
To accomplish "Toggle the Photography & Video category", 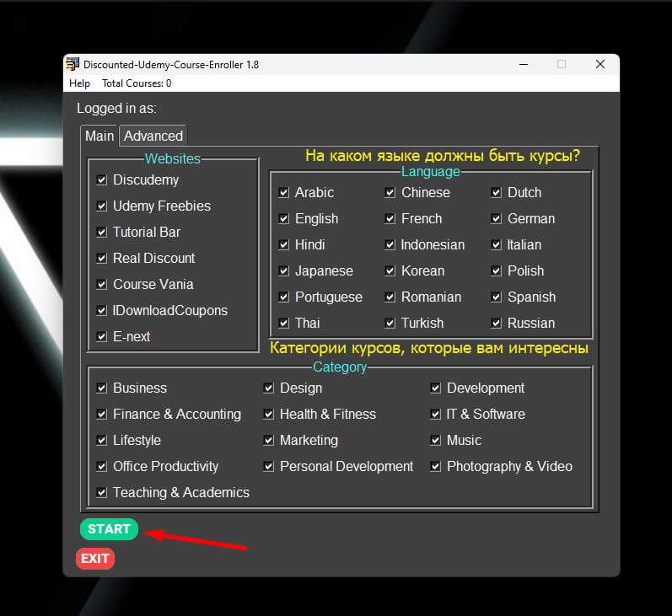I will coord(435,467).
